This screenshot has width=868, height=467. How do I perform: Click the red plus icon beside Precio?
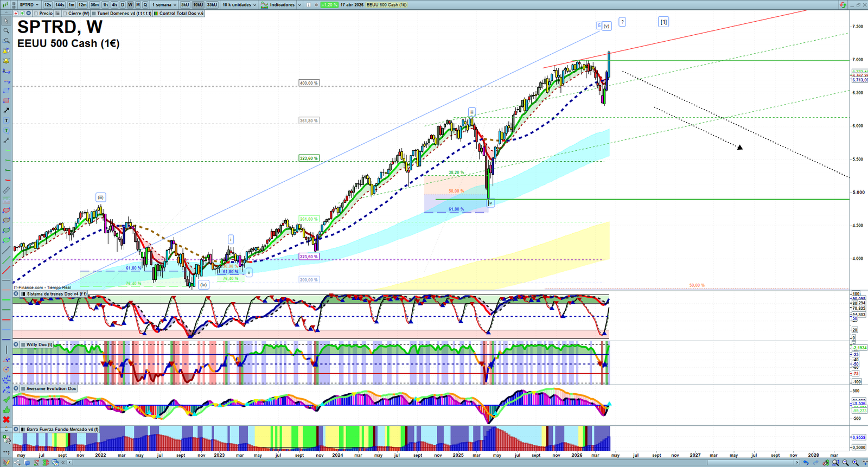(16, 13)
